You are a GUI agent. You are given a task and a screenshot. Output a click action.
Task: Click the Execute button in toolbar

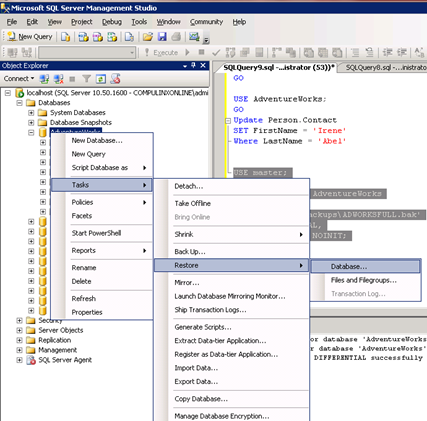[162, 53]
